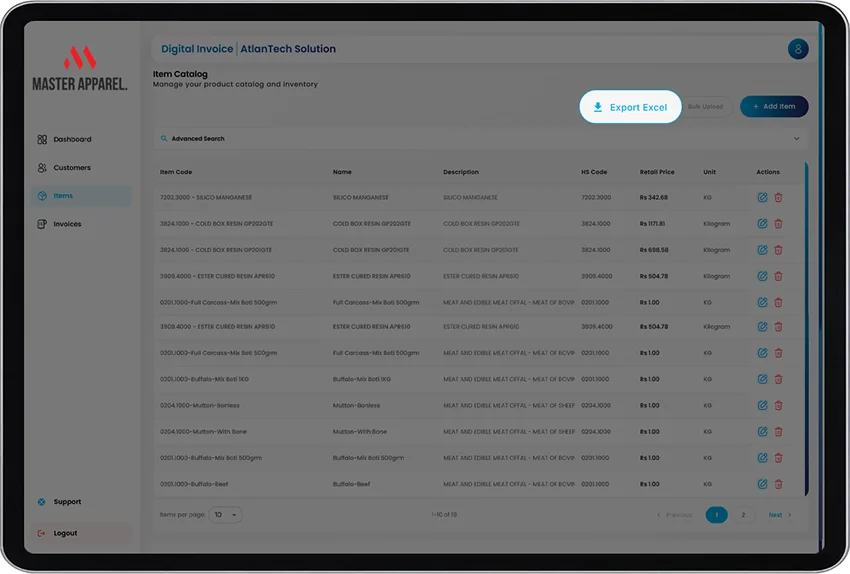The height and width of the screenshot is (574, 850).
Task: Click the 'Rs 698.58' price cell
Action: (x=654, y=250)
